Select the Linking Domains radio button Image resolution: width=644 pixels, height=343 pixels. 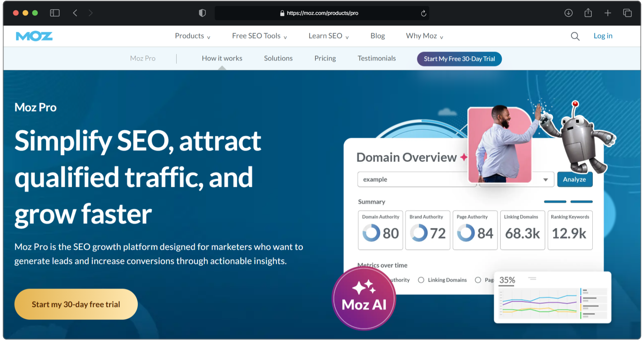click(421, 280)
